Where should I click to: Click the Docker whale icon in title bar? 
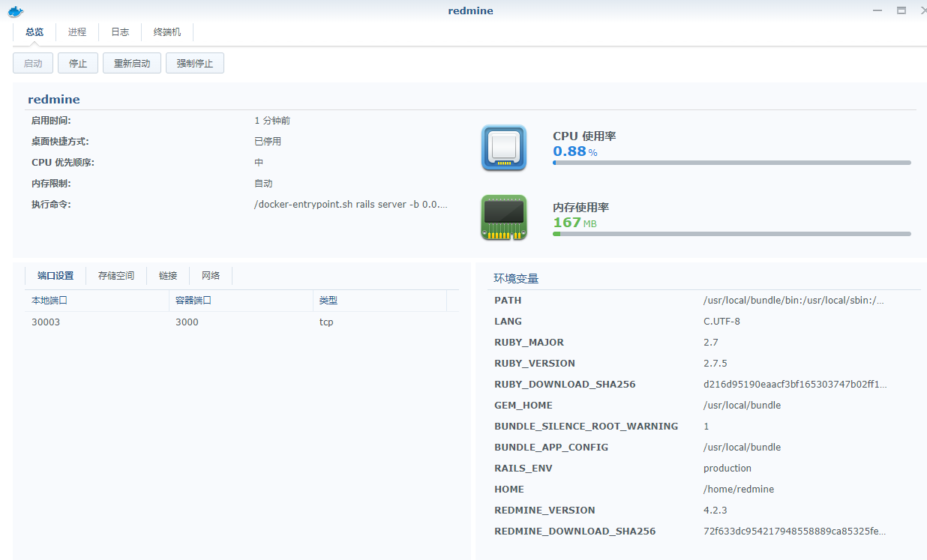click(x=15, y=11)
